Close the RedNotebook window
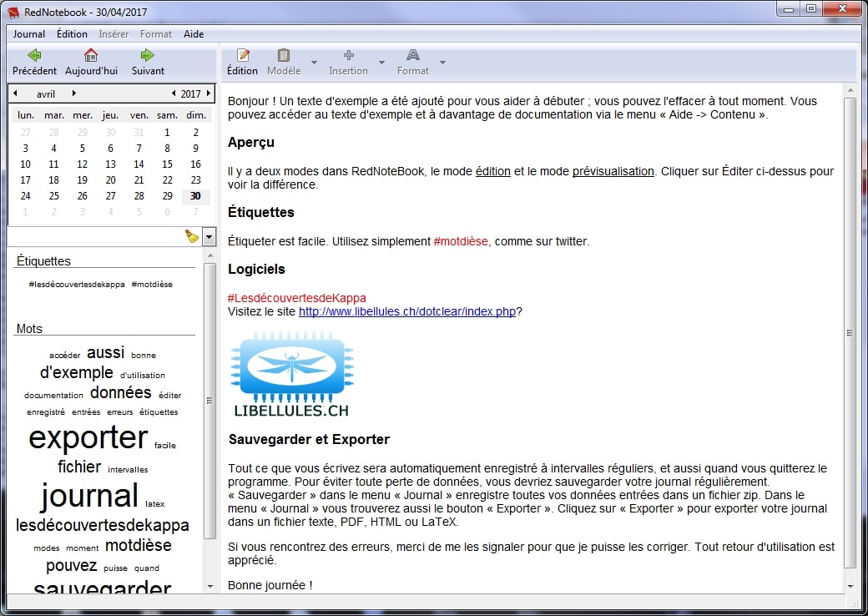The image size is (868, 616). [842, 9]
